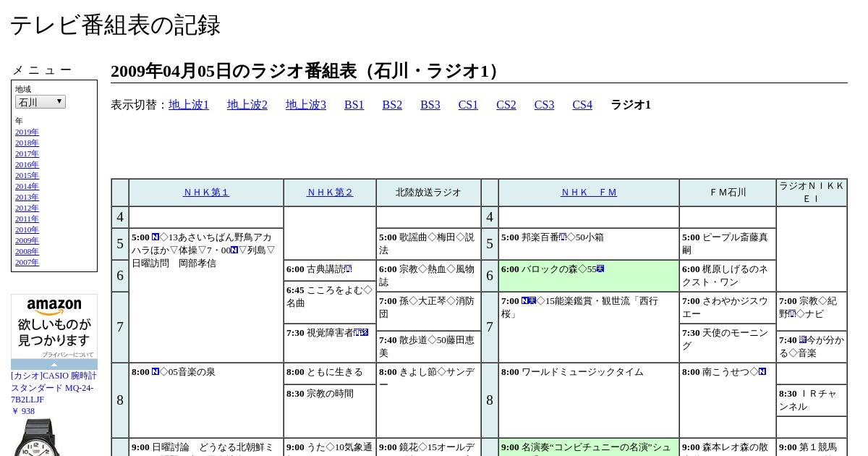
Task: Click the weather icon after バロックの森◇55
Action: 600,269
